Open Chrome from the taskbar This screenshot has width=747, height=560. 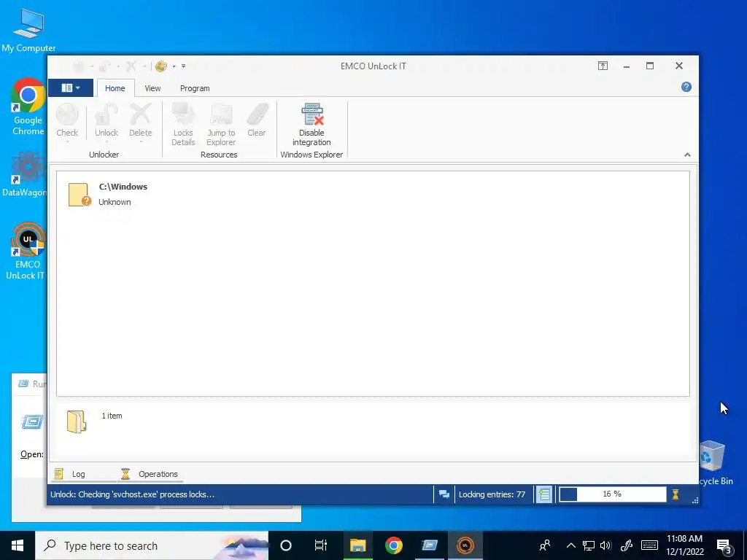393,545
